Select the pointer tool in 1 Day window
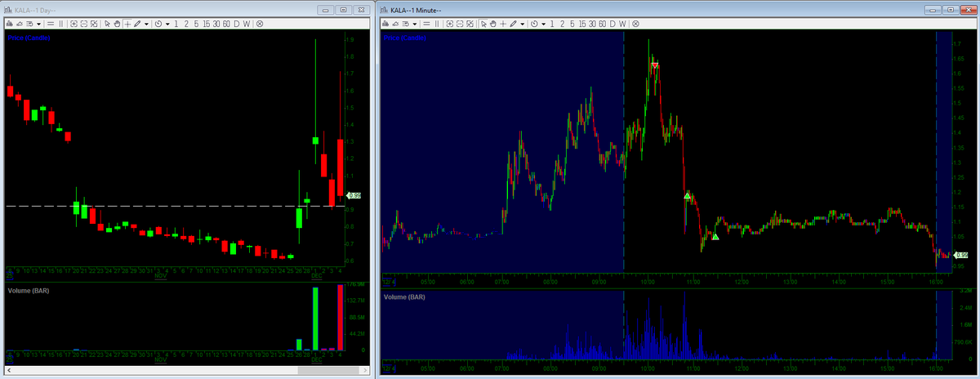The width and height of the screenshot is (980, 379). click(x=107, y=24)
